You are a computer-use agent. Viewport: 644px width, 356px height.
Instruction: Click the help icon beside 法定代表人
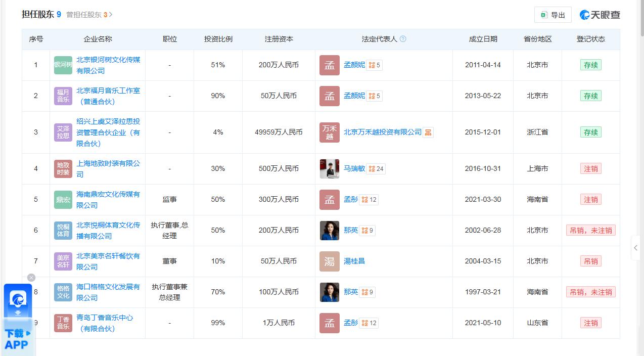[x=403, y=39]
